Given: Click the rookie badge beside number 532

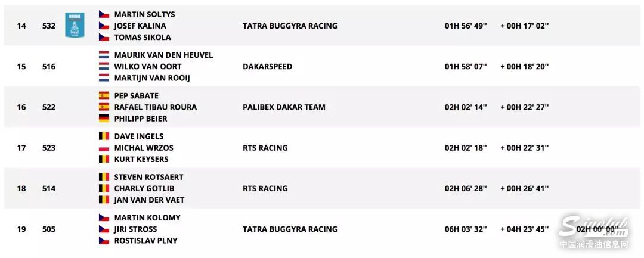Looking at the screenshot, I should coord(75,26).
